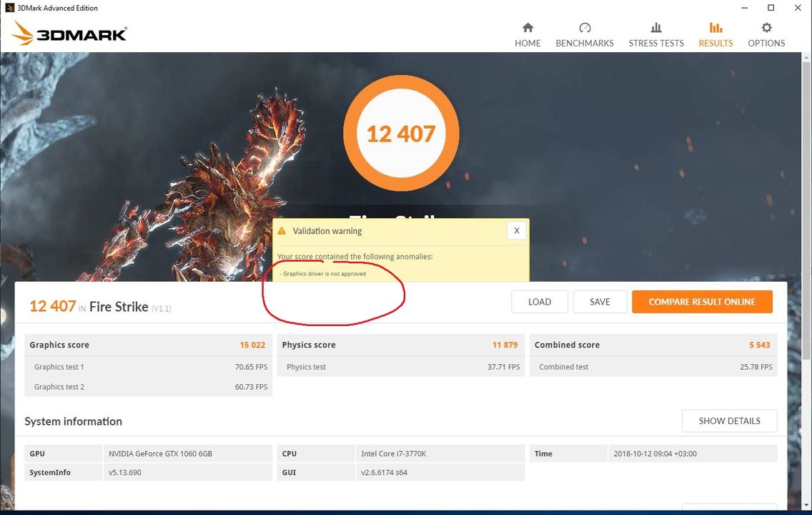The image size is (812, 515).
Task: Click the scrollbar up arrow
Action: point(807,56)
